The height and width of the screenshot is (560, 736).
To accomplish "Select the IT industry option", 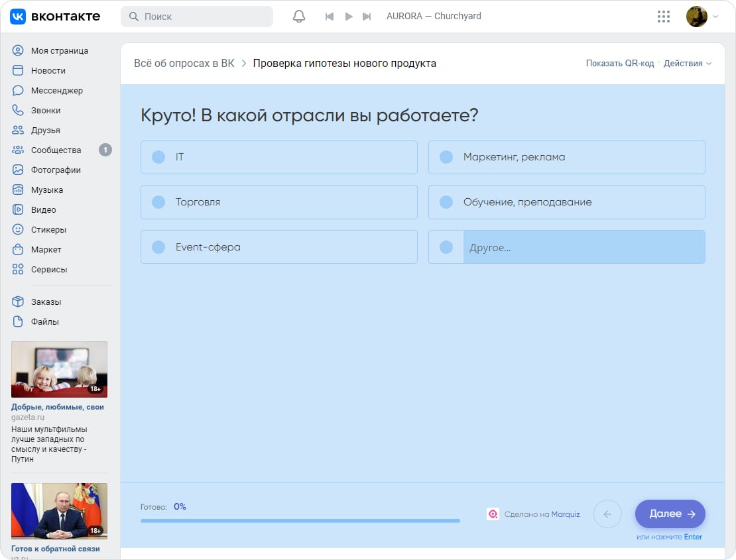I will coord(278,157).
